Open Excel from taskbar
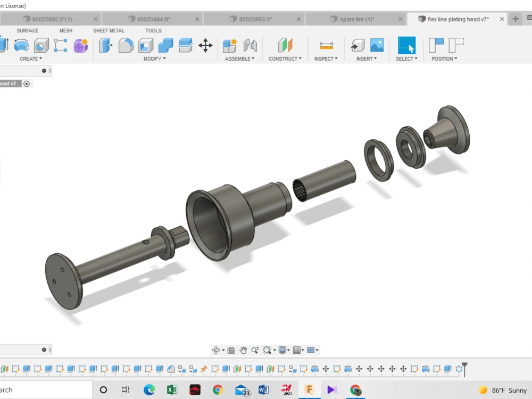The width and height of the screenshot is (532, 399). [172, 390]
